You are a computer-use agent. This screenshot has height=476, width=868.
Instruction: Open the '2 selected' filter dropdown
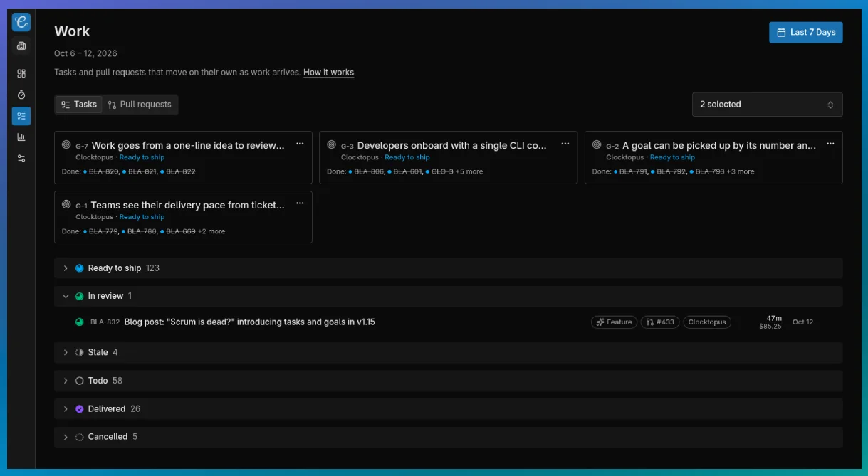767,105
